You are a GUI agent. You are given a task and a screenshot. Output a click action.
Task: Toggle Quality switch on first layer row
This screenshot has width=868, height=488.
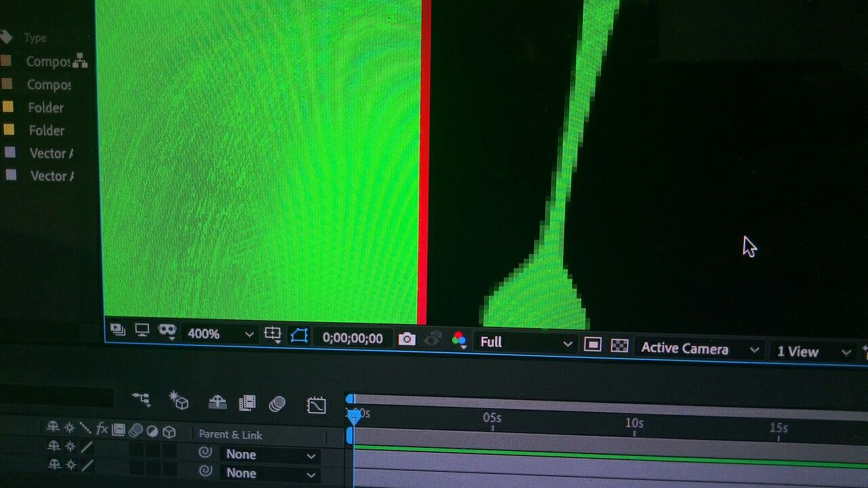pos(87,447)
